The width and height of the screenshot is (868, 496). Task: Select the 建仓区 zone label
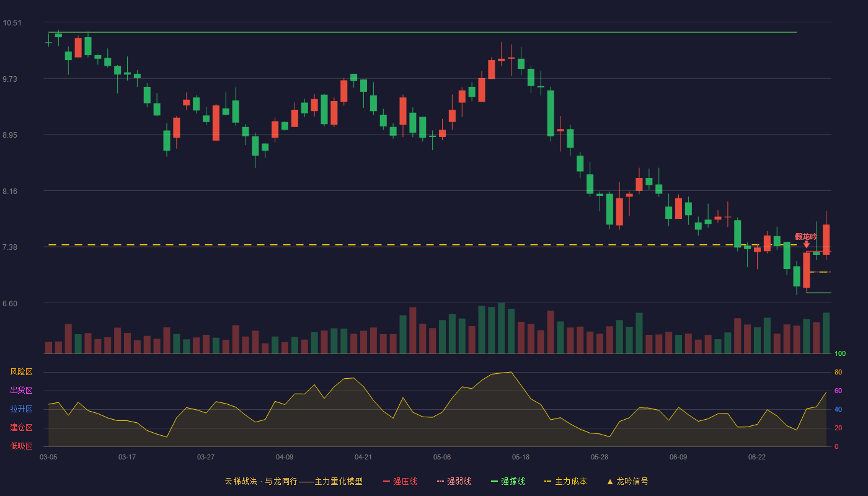pos(21,428)
